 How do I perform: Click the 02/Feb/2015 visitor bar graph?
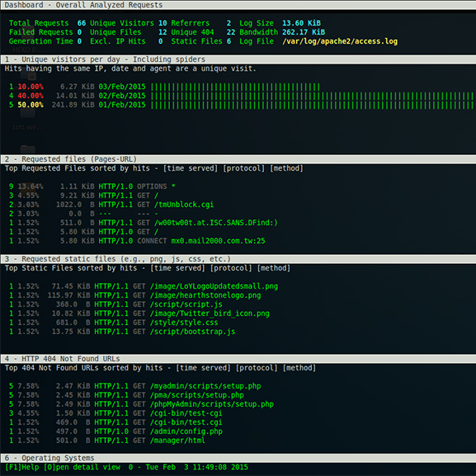coord(312,96)
